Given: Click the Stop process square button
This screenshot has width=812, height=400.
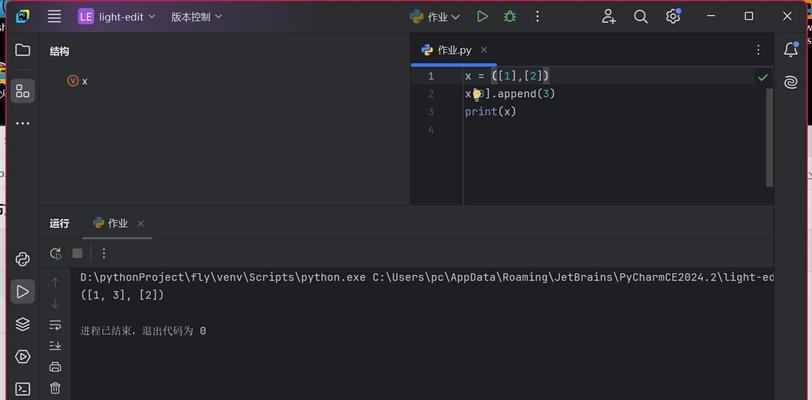Looking at the screenshot, I should point(77,253).
